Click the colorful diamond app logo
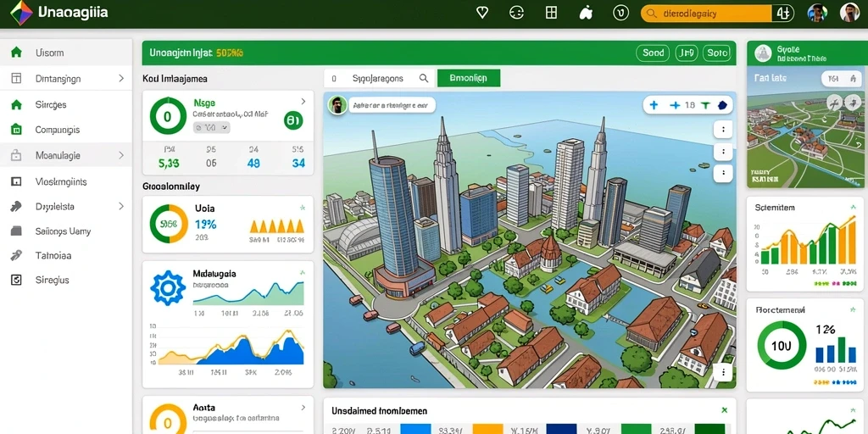This screenshot has height=434, width=868. tap(21, 13)
